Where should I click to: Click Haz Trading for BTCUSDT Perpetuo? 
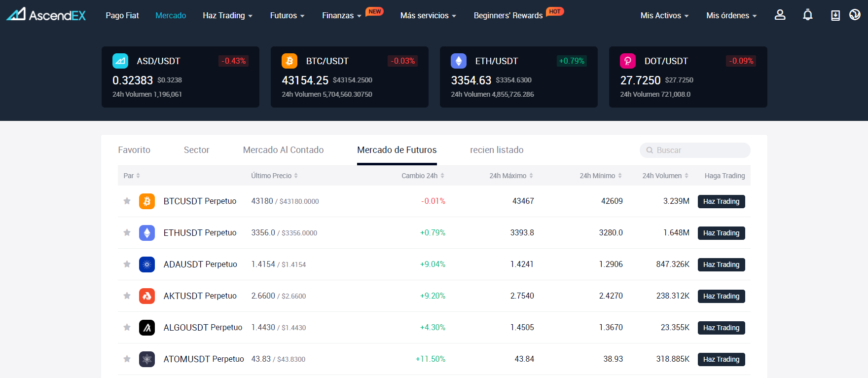pyautogui.click(x=721, y=201)
